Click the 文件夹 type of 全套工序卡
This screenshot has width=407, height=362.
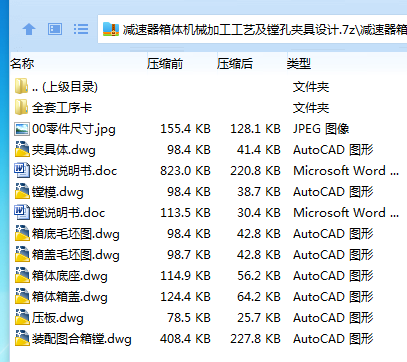[x=311, y=108]
